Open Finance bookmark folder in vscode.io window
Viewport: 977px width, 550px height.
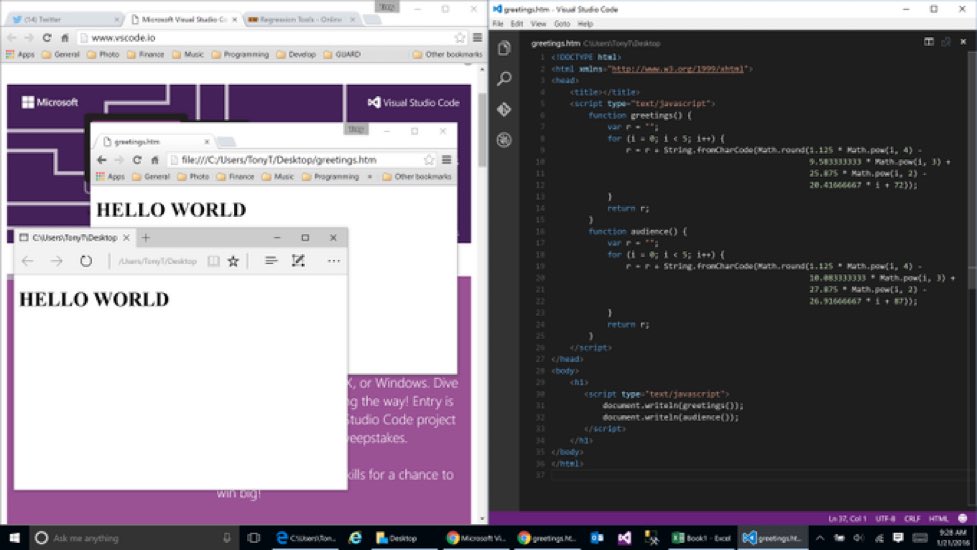[x=145, y=54]
